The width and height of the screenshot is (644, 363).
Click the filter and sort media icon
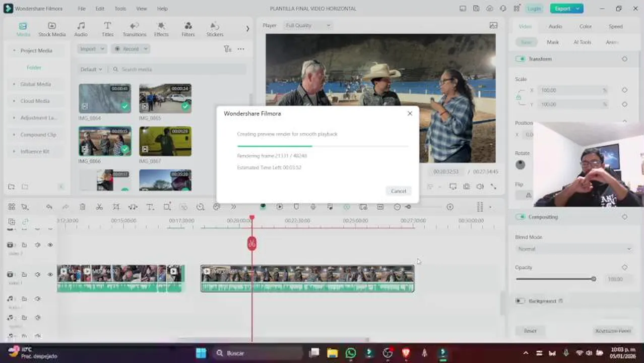click(x=227, y=49)
